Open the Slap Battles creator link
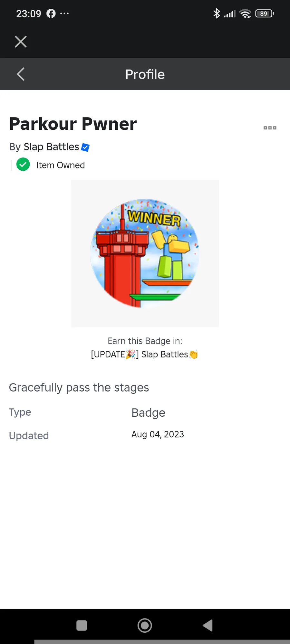Screen dimensions: 290x644 (x=51, y=147)
